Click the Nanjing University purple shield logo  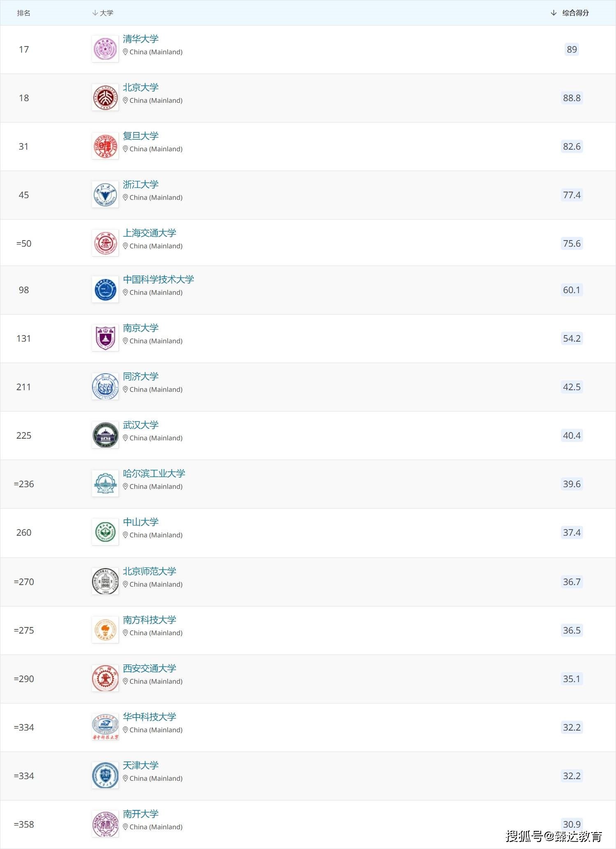105,338
